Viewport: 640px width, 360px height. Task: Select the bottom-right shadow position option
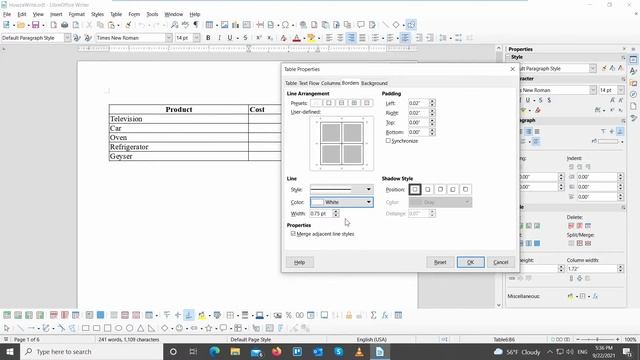pyautogui.click(x=427, y=189)
